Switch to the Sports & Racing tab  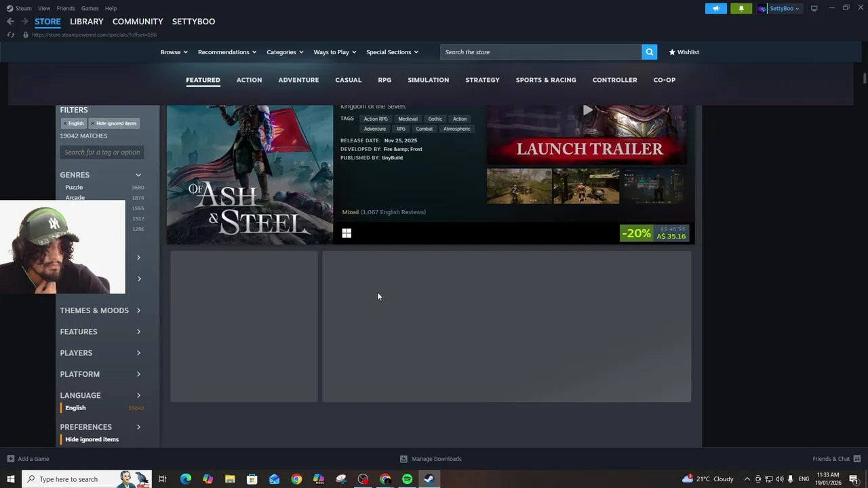546,80
